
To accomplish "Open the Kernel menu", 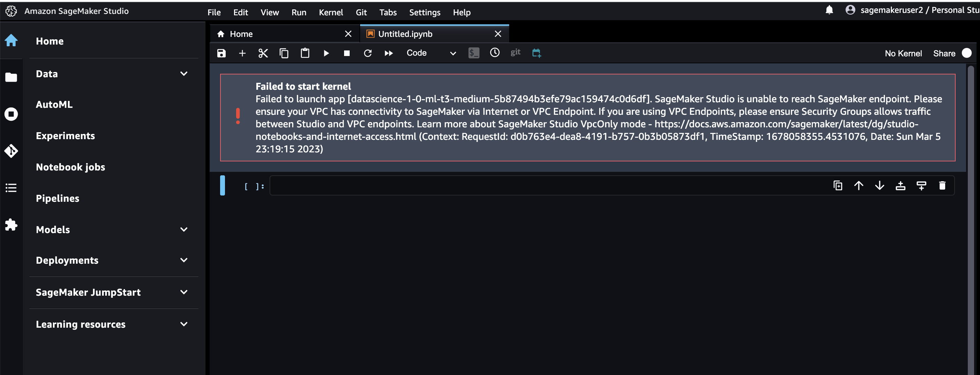I will coord(330,12).
